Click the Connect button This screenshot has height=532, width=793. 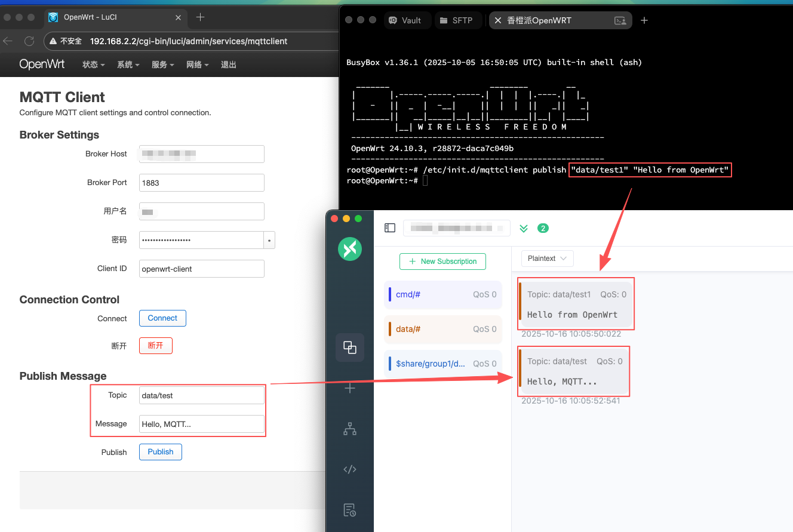pyautogui.click(x=162, y=318)
